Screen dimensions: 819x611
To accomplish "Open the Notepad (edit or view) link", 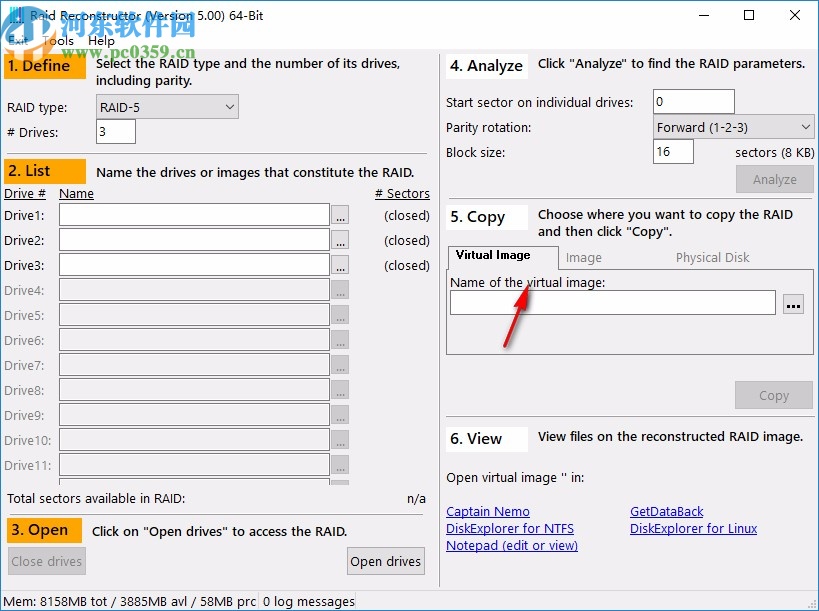I will pyautogui.click(x=512, y=545).
